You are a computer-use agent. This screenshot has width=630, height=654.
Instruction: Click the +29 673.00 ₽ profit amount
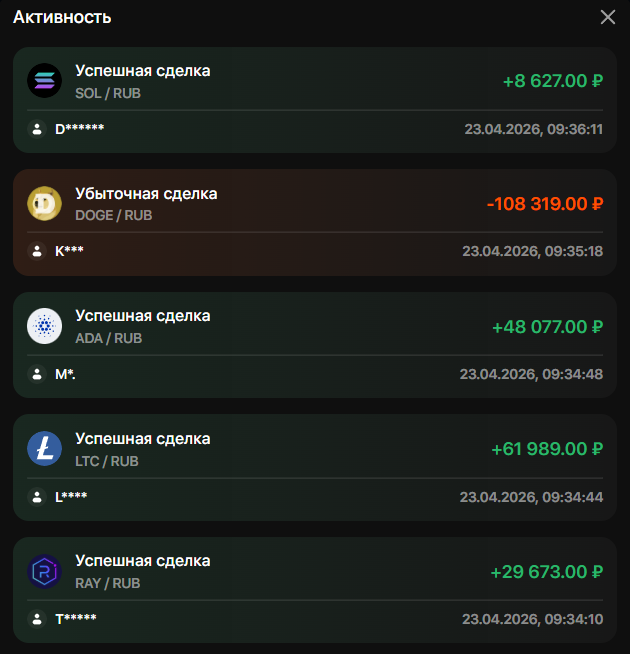[x=547, y=572]
